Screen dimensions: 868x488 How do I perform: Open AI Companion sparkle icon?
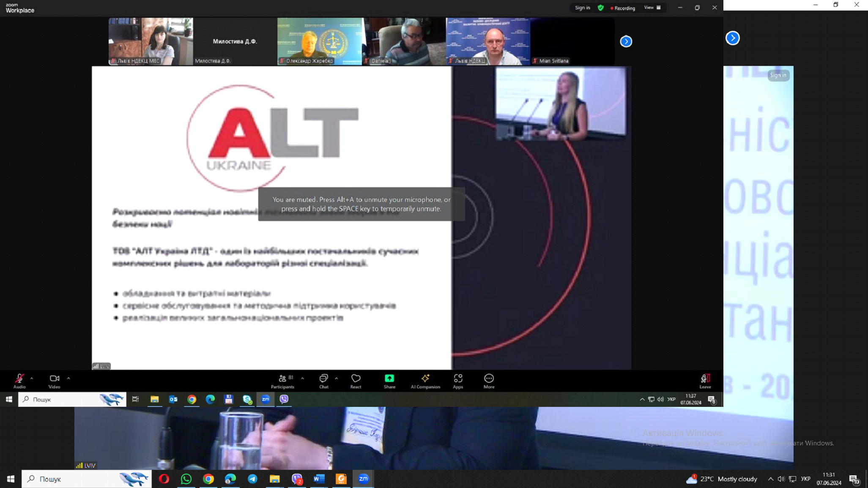(x=425, y=381)
